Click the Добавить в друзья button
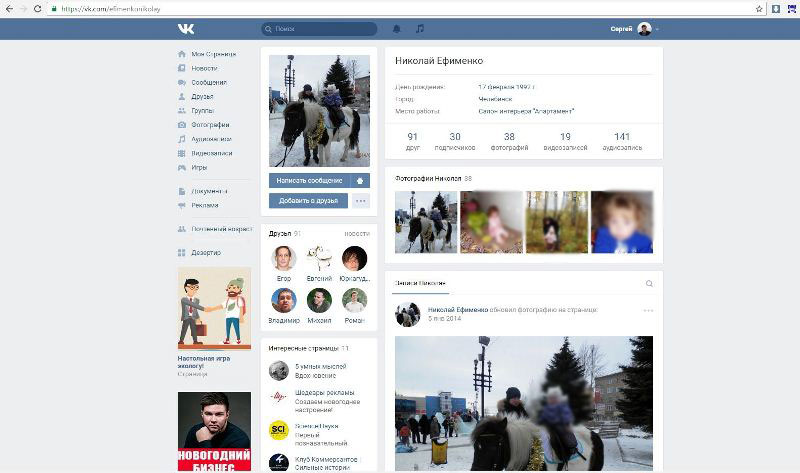 tap(308, 201)
